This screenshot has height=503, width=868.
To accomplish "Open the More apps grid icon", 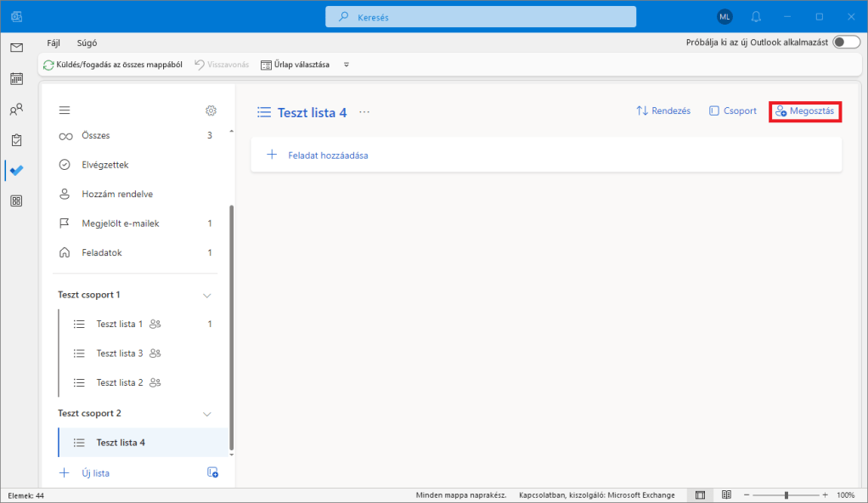I will 16,201.
